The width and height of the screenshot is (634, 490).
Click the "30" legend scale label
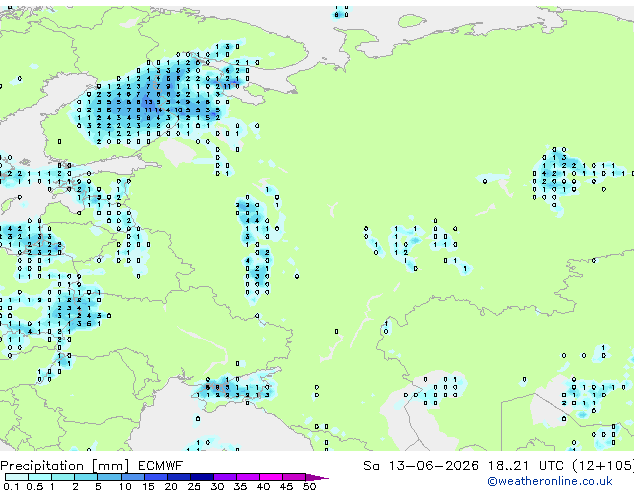coord(217,486)
